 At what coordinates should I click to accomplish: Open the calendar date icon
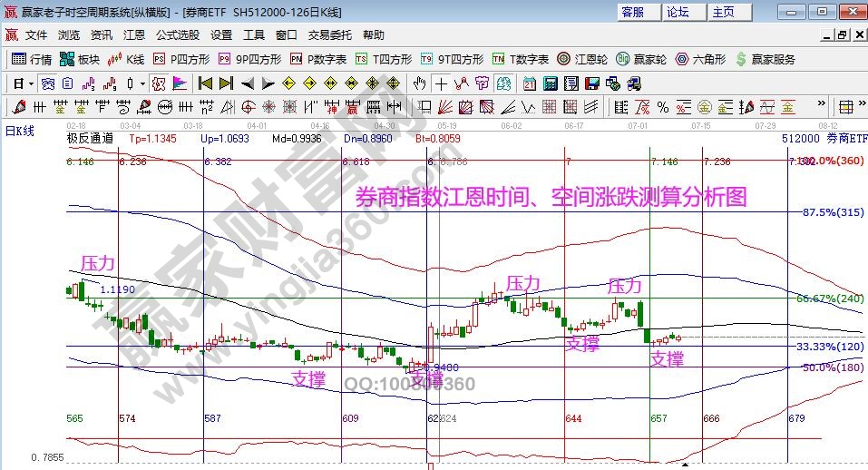(529, 83)
